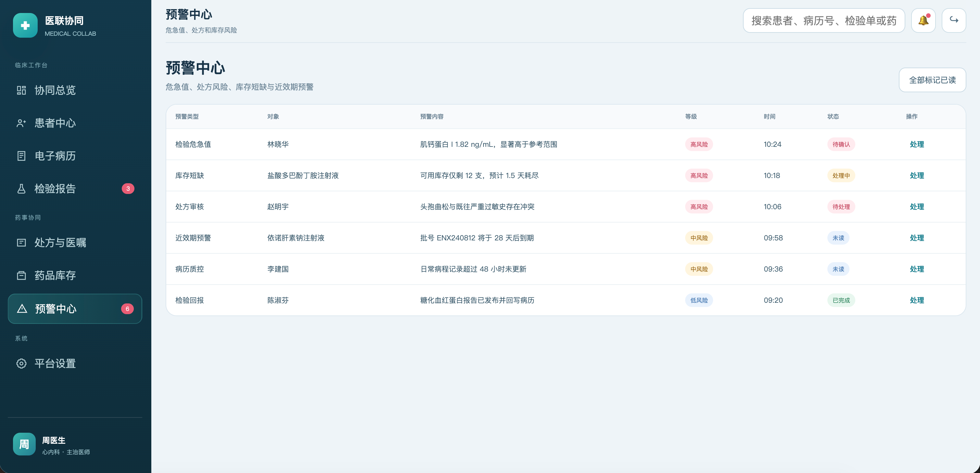
Task: Focus the patient search input field
Action: pyautogui.click(x=823, y=20)
